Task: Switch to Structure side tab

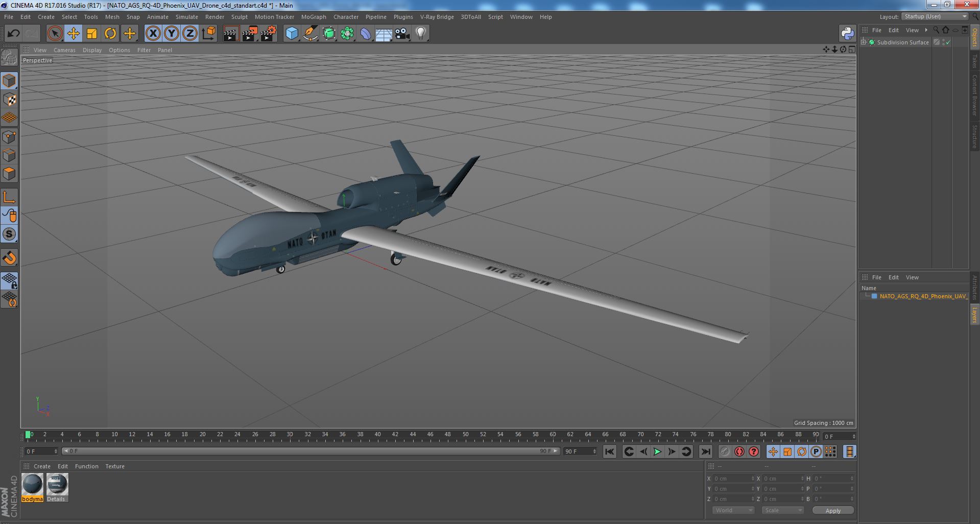Action: [x=974, y=136]
